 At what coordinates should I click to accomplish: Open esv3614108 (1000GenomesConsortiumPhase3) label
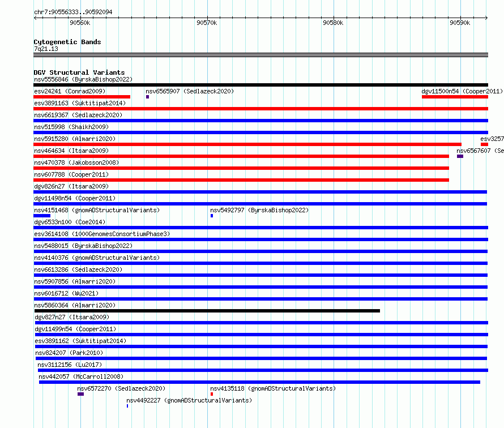point(102,234)
